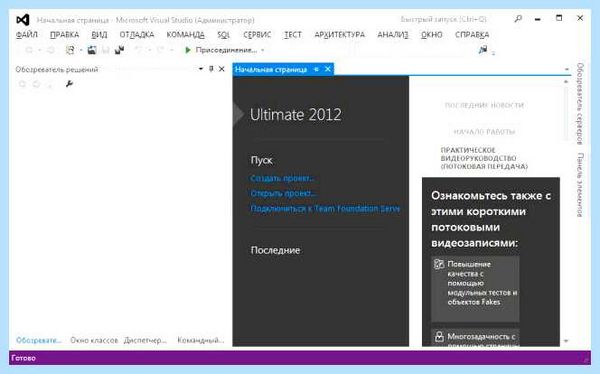Select ПРАКТИЧЕСКОЕ ВИДЕОРУКОВОДСТВО section link

click(x=484, y=158)
